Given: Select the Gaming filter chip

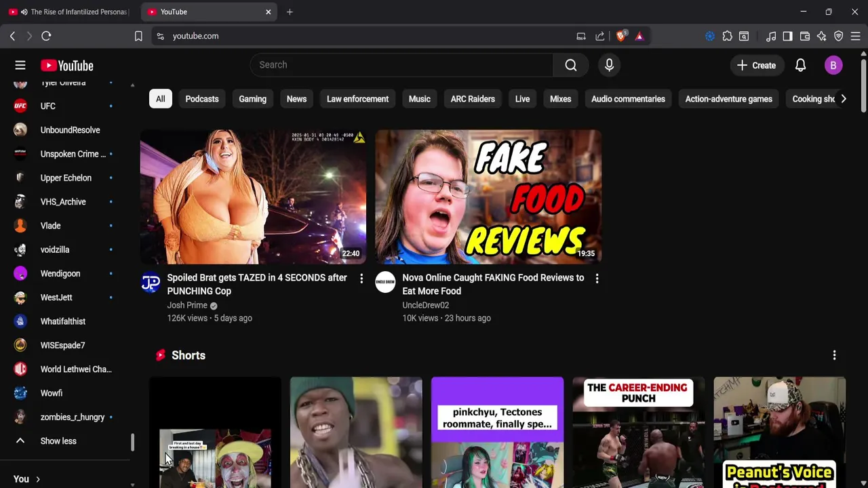Looking at the screenshot, I should click(252, 99).
